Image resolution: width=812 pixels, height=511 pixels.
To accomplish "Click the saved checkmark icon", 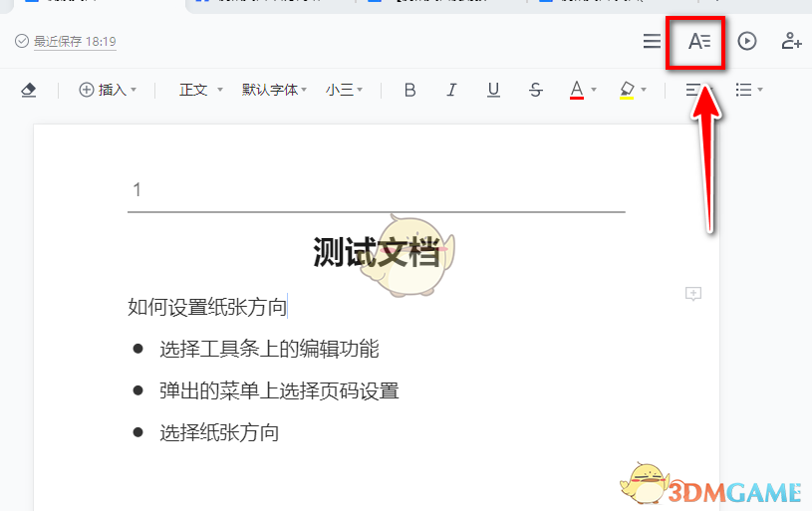I will [22, 41].
